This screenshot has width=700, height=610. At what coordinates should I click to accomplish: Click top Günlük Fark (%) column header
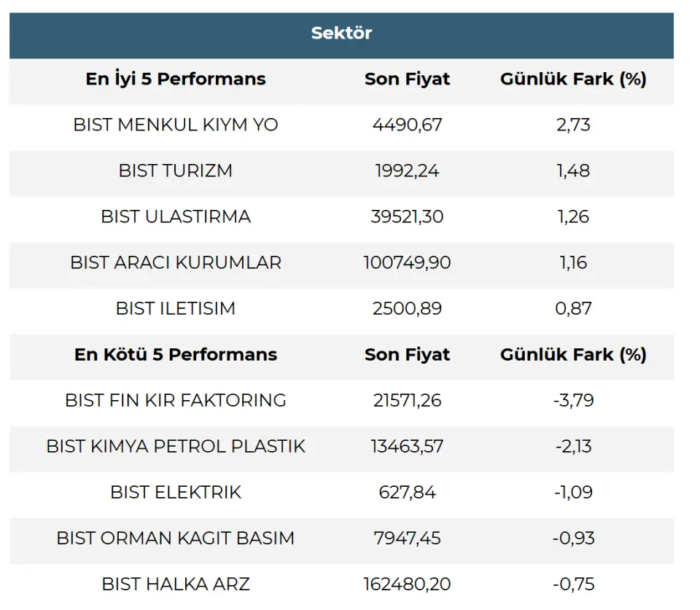573,79
